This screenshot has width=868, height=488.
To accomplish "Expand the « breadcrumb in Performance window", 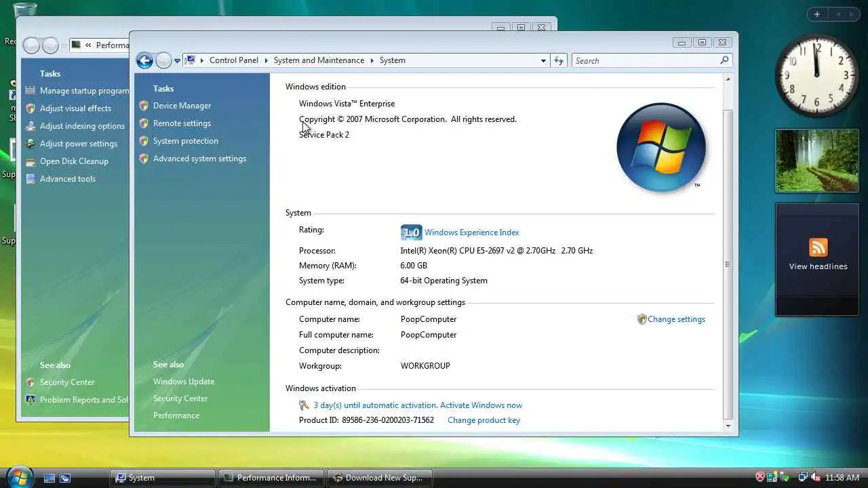I will click(88, 45).
